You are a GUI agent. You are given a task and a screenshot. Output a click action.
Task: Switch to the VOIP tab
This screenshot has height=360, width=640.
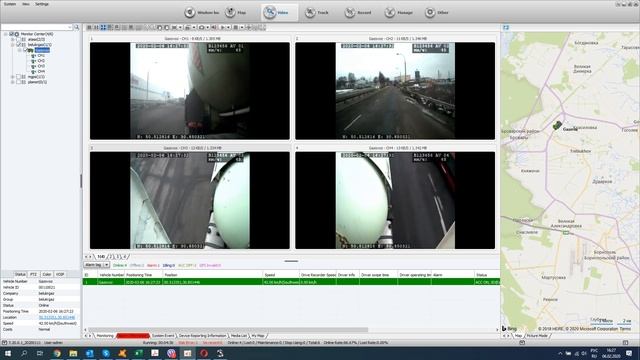coord(60,274)
